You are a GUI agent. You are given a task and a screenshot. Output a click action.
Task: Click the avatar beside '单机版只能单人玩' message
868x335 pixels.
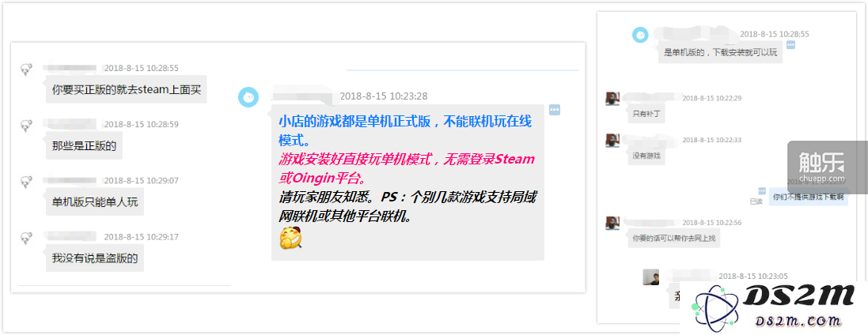pos(25,182)
